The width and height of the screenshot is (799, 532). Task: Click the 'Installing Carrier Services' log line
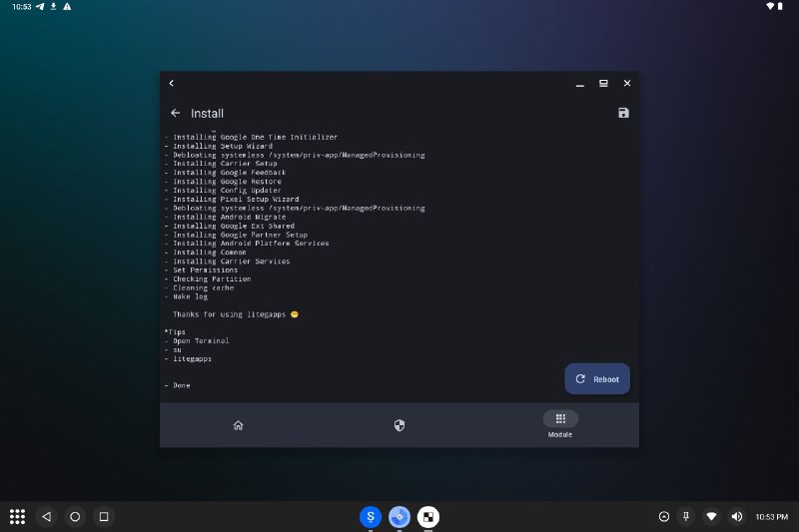click(228, 262)
